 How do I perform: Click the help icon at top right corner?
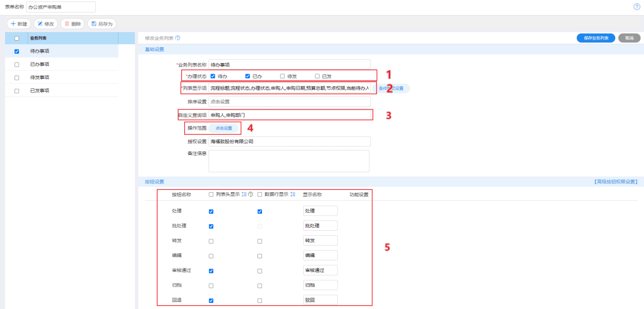(637, 7)
